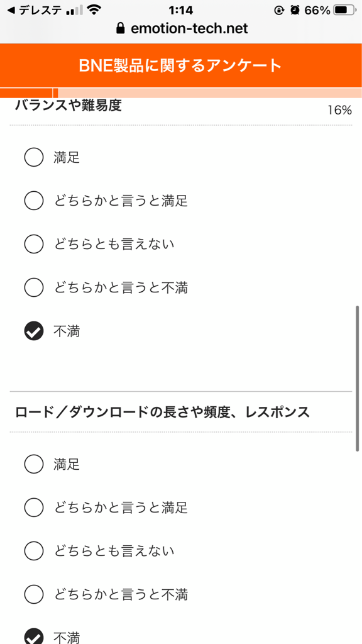The height and width of the screenshot is (644, 362).
Task: Tap the rotation lock status icon
Action: pyautogui.click(x=280, y=11)
